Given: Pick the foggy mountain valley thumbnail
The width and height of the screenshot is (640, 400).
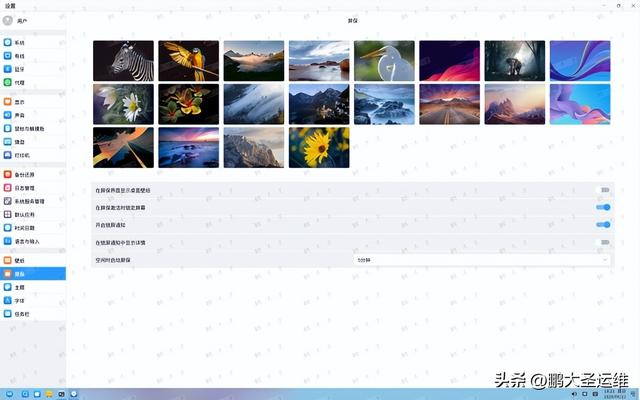Looking at the screenshot, I should [x=254, y=61].
